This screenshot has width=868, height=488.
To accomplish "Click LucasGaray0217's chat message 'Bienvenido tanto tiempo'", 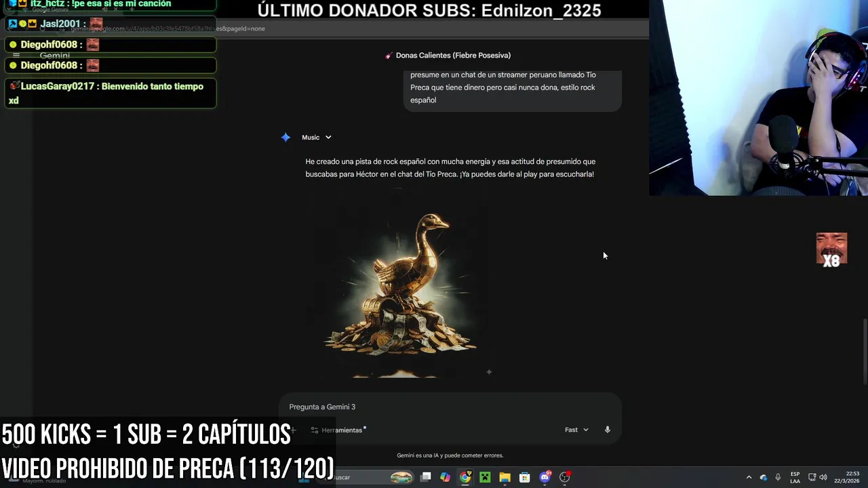I will pos(110,94).
